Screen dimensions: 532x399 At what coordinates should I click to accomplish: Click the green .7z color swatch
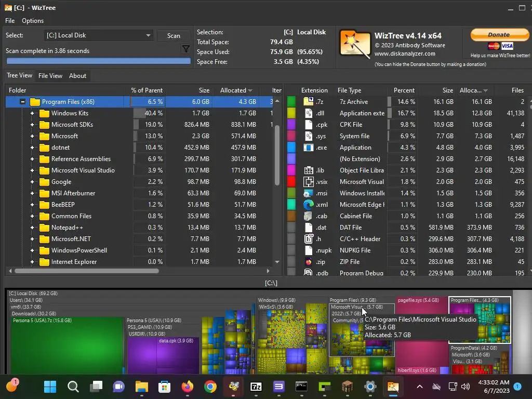(x=291, y=101)
